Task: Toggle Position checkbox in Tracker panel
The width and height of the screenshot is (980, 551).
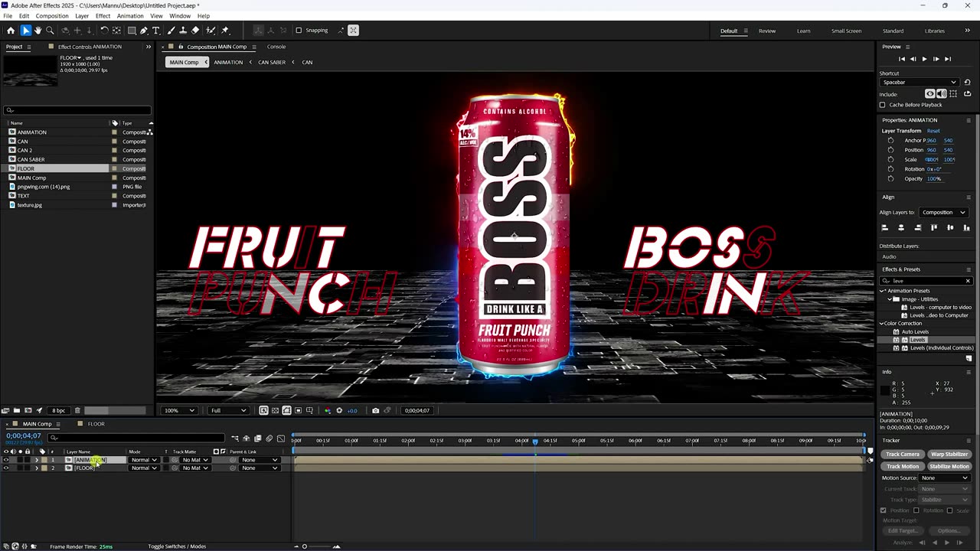Action: [x=884, y=510]
